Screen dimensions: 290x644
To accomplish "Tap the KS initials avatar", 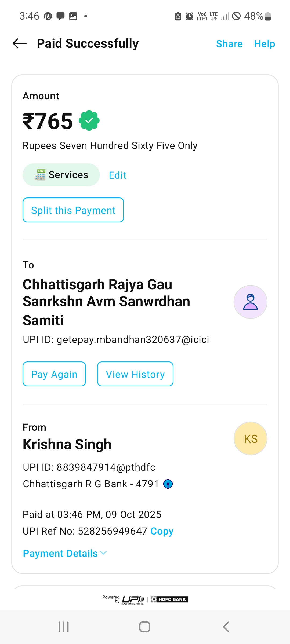I will click(250, 439).
